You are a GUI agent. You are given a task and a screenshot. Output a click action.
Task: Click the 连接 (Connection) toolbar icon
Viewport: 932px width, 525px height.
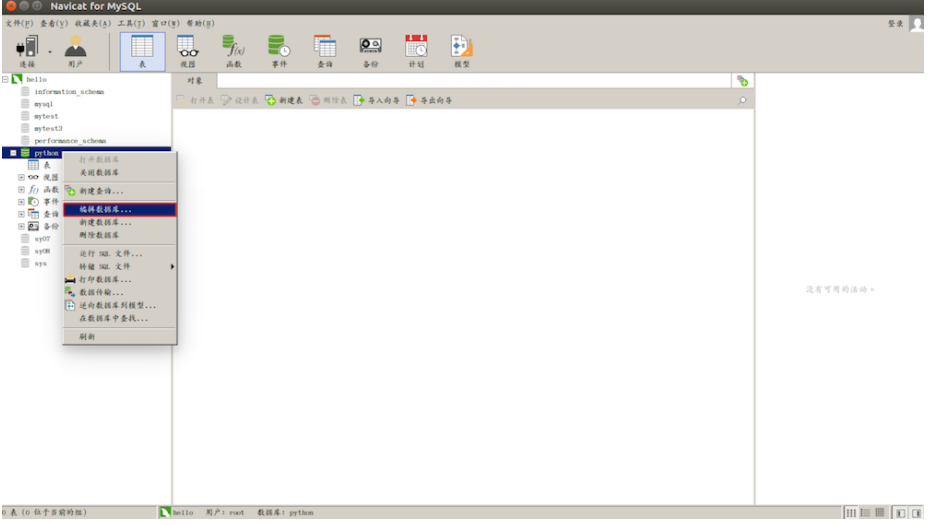pyautogui.click(x=27, y=51)
